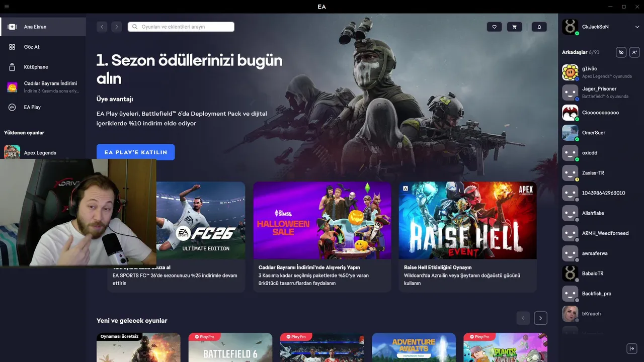Click g1iv3c flower avatar
The image size is (644, 362).
[x=570, y=72]
